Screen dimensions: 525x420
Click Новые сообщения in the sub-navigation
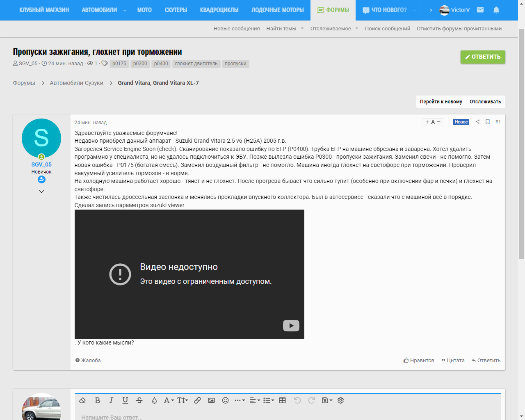tap(237, 29)
